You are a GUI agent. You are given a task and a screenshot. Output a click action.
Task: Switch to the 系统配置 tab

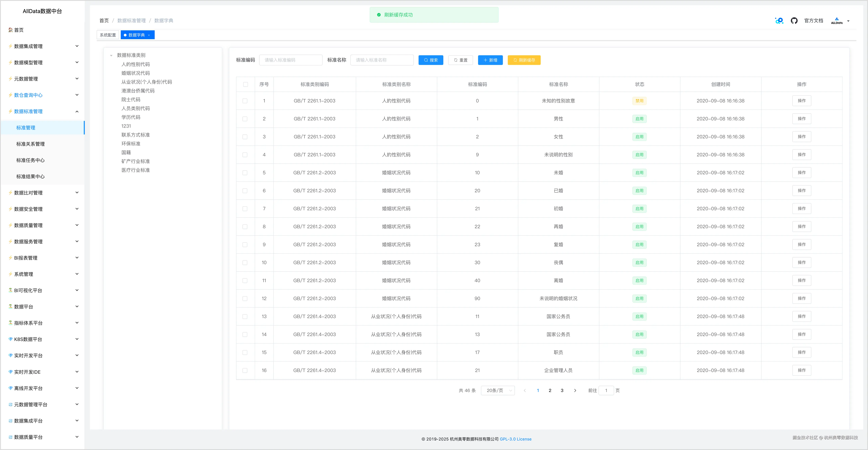pos(108,35)
